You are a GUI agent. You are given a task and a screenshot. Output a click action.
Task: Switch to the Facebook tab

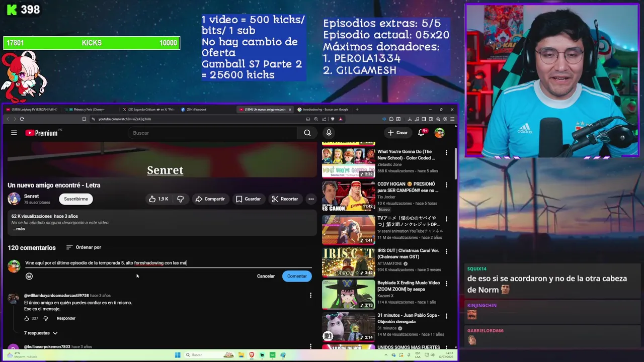[196, 110]
